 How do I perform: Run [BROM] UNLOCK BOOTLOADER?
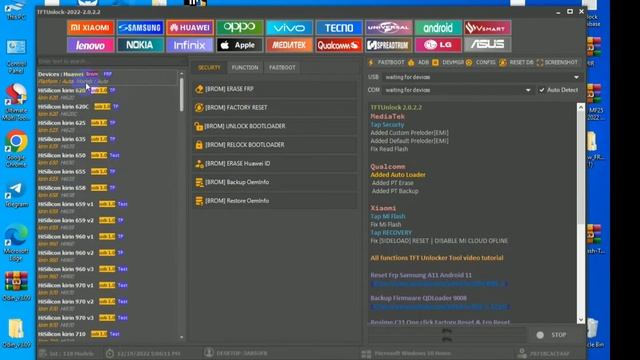275,126
